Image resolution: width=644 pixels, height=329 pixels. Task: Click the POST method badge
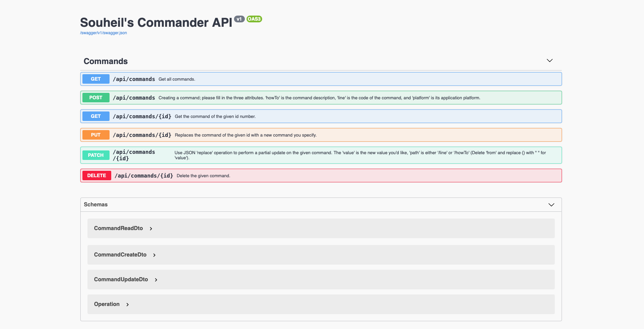click(x=95, y=98)
